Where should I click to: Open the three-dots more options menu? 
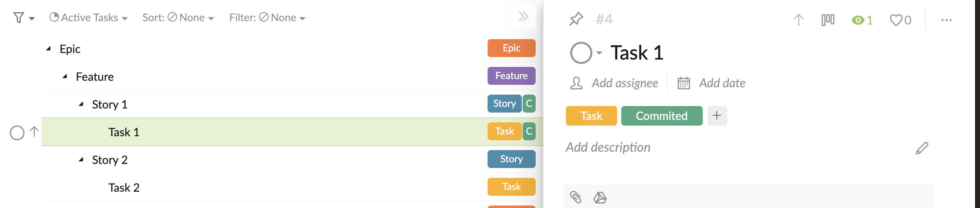[947, 20]
